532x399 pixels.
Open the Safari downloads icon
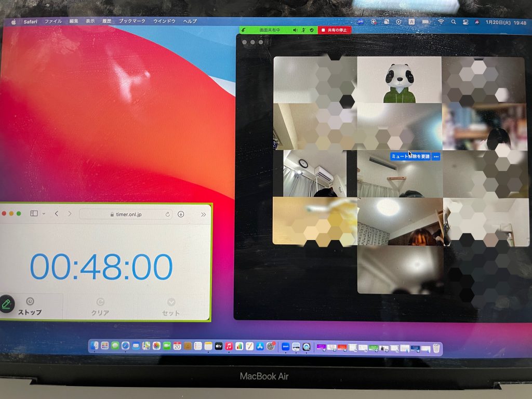point(181,214)
